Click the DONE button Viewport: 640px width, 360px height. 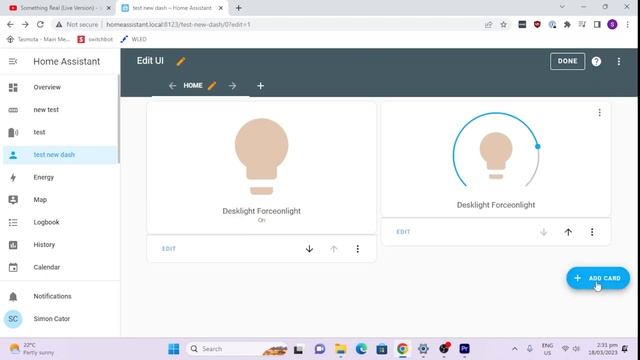(x=567, y=61)
